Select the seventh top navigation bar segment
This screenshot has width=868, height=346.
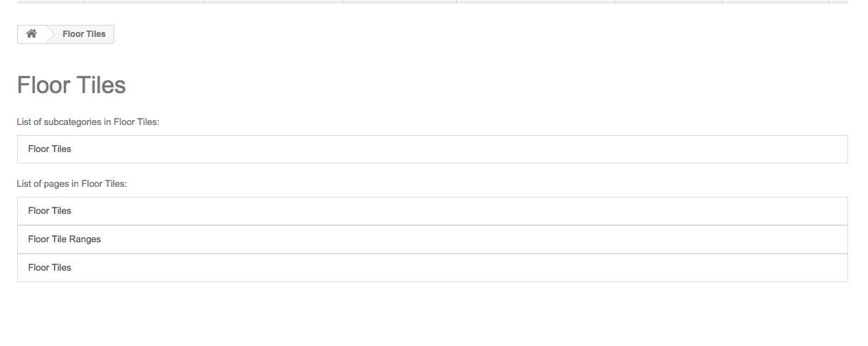pyautogui.click(x=776, y=1)
